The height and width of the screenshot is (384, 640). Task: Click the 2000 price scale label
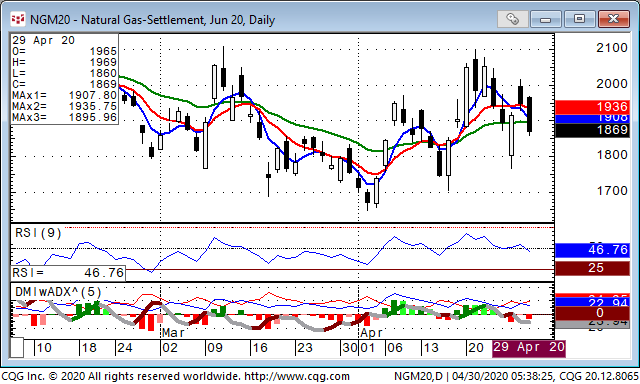coord(611,84)
